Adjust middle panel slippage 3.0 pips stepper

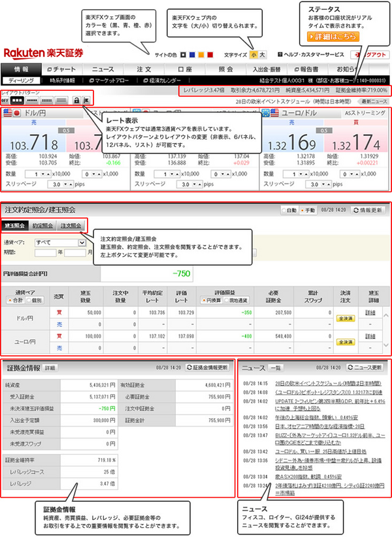[189, 184]
